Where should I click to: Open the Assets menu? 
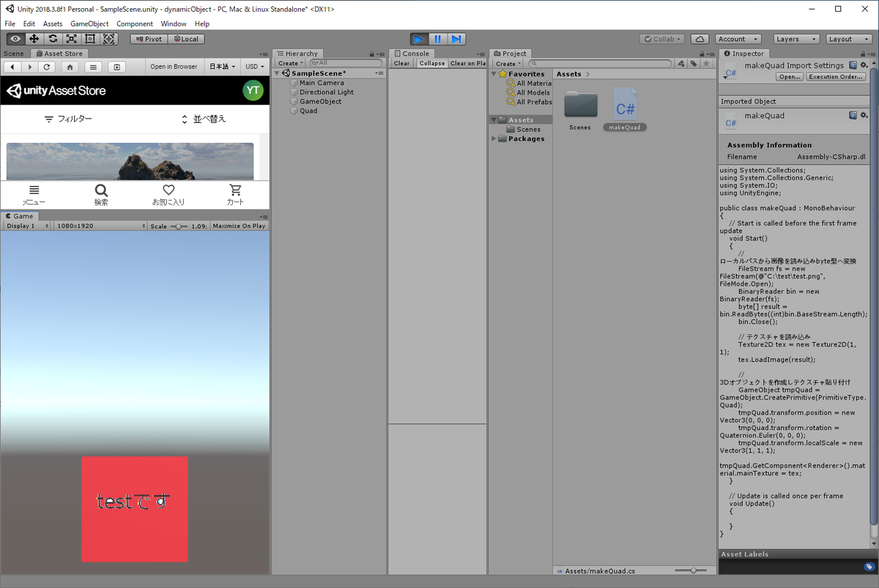coord(53,24)
